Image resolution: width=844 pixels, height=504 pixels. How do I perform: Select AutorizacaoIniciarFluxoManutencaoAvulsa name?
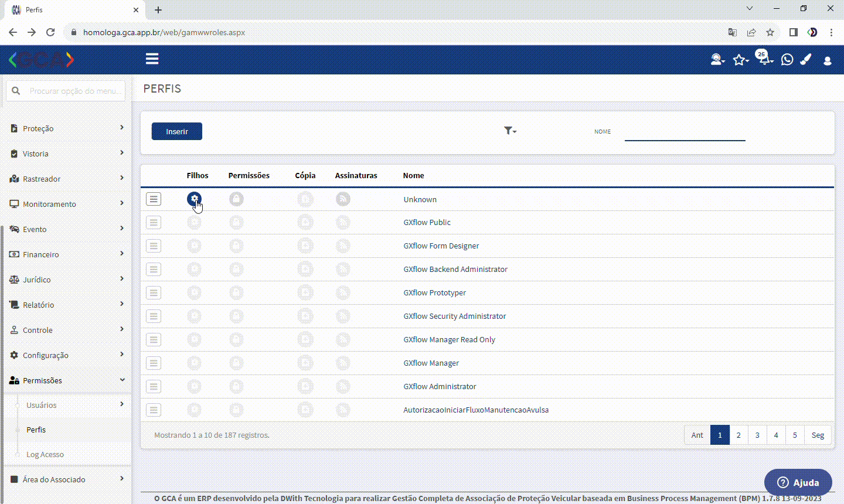pyautogui.click(x=476, y=410)
